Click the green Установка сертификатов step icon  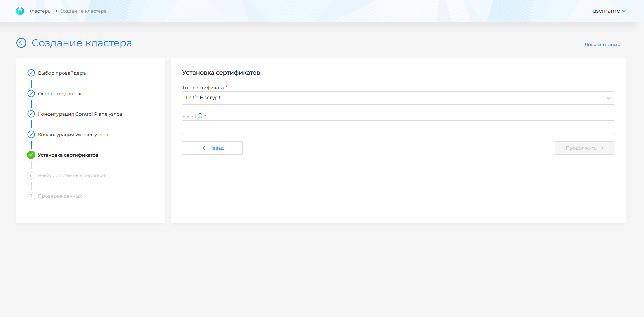tap(31, 155)
